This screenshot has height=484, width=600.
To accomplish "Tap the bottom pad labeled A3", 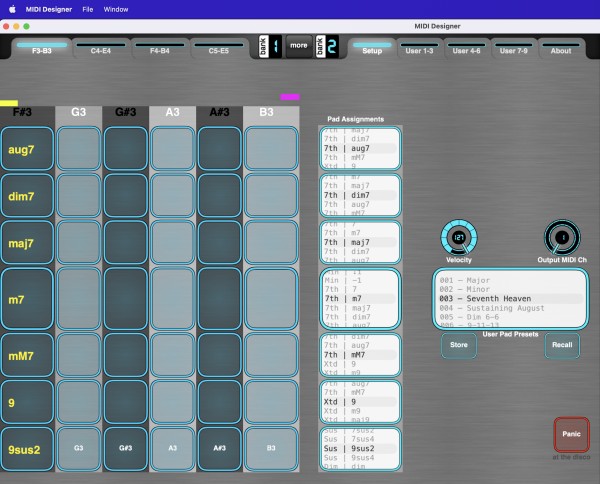I will (x=173, y=449).
